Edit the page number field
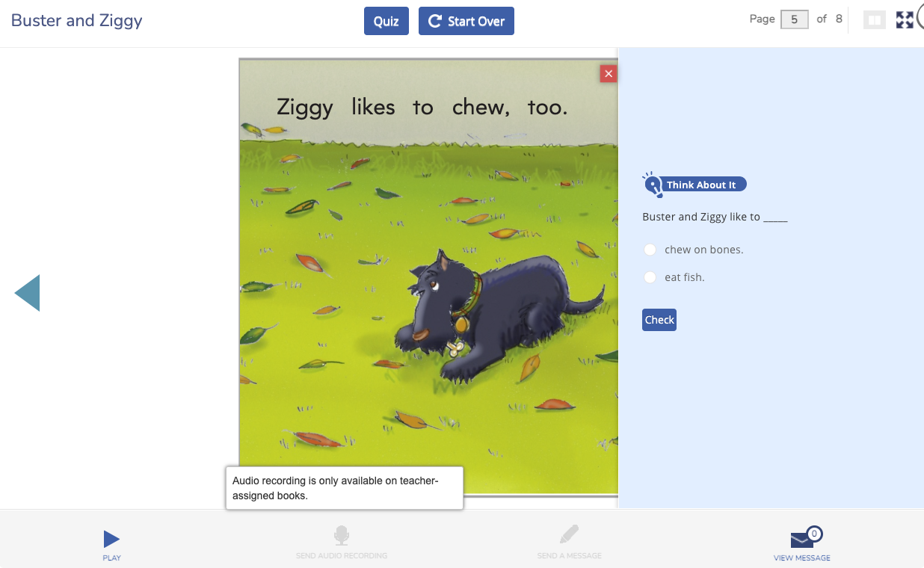This screenshot has width=924, height=568. [794, 19]
